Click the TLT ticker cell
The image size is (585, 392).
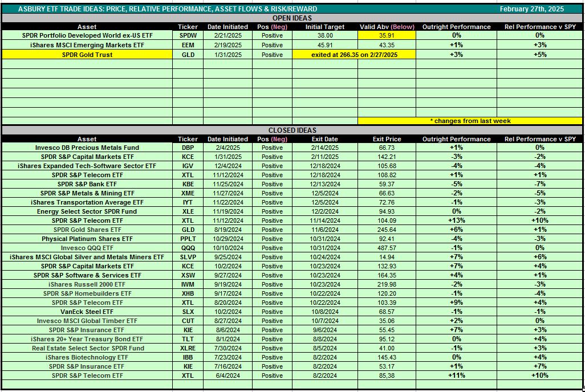[x=188, y=339]
